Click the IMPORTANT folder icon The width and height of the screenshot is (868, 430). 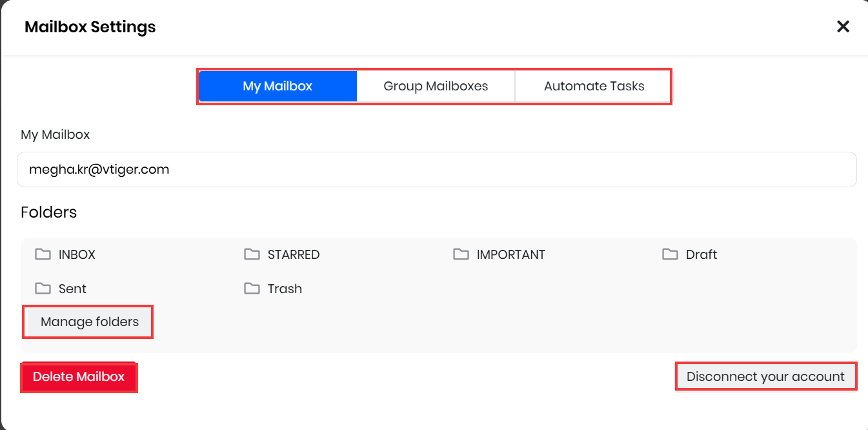461,254
